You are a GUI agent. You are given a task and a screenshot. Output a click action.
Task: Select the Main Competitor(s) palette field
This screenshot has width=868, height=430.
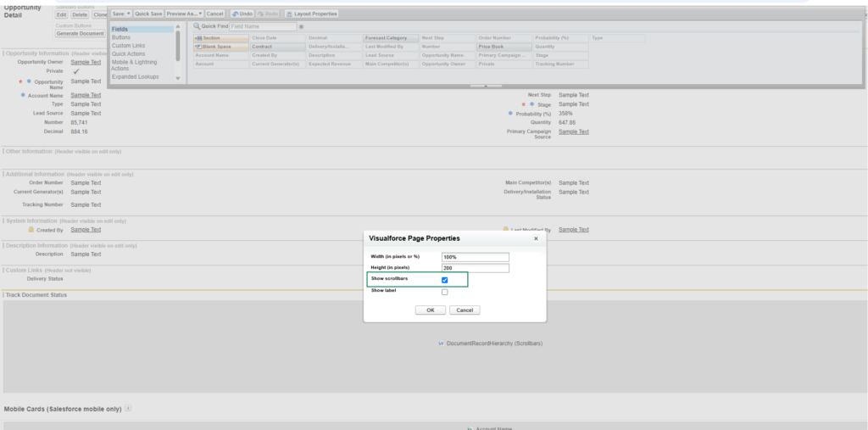click(392, 64)
